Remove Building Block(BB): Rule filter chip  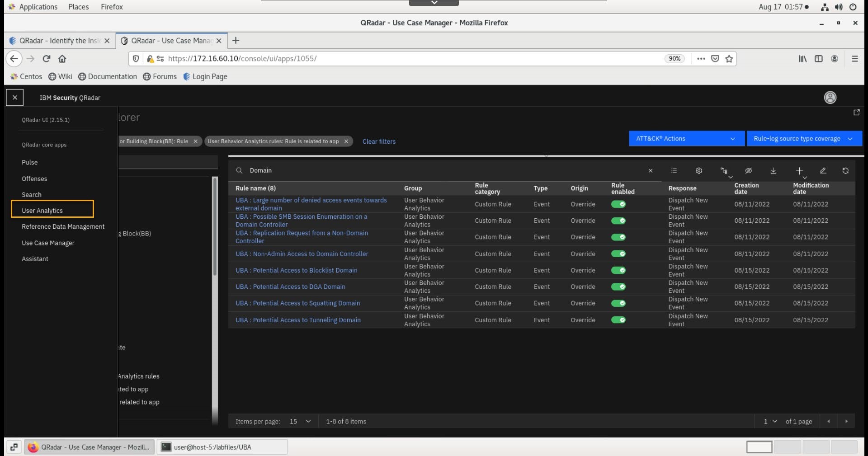pos(195,141)
